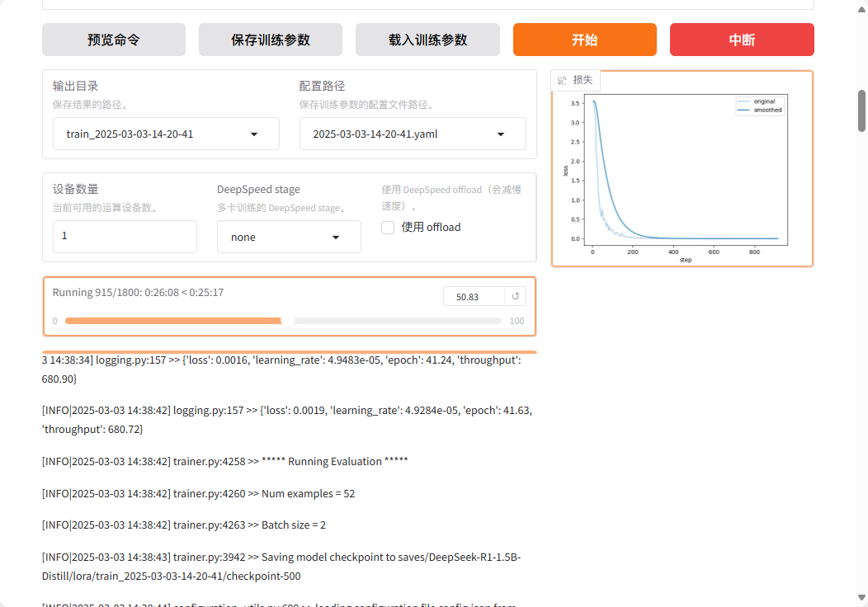Click the 载入训练参数 button

(x=427, y=40)
